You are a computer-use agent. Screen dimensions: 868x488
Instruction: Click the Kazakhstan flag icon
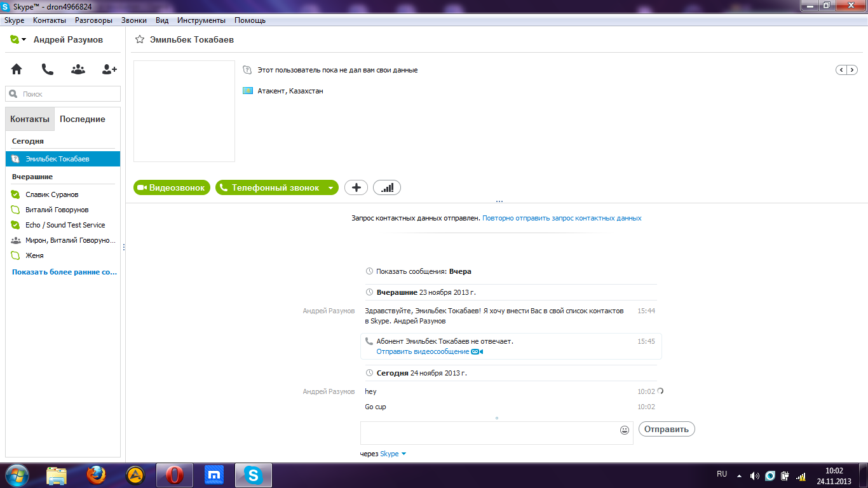point(248,91)
